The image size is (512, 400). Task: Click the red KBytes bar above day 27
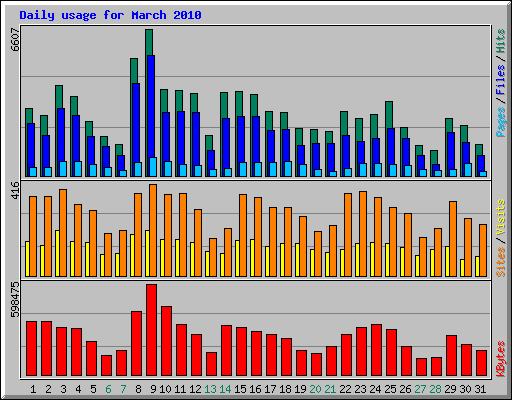click(421, 367)
